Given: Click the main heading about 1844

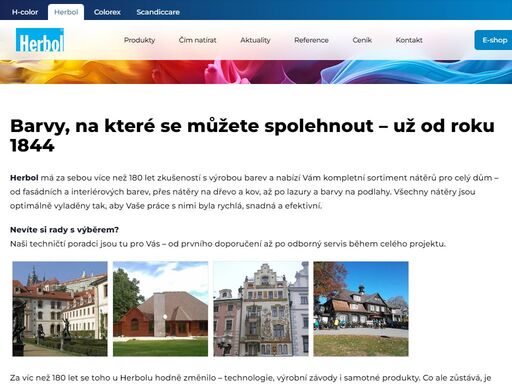Looking at the screenshot, I should tap(252, 135).
